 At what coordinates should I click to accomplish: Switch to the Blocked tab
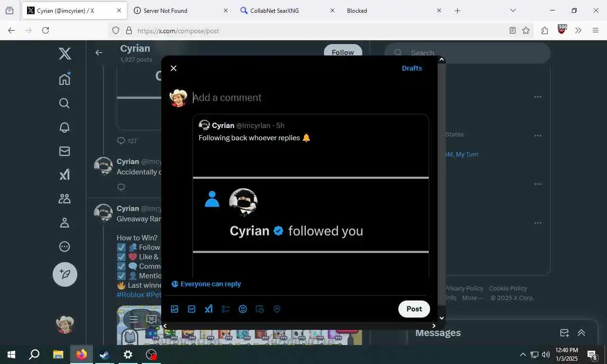click(394, 10)
